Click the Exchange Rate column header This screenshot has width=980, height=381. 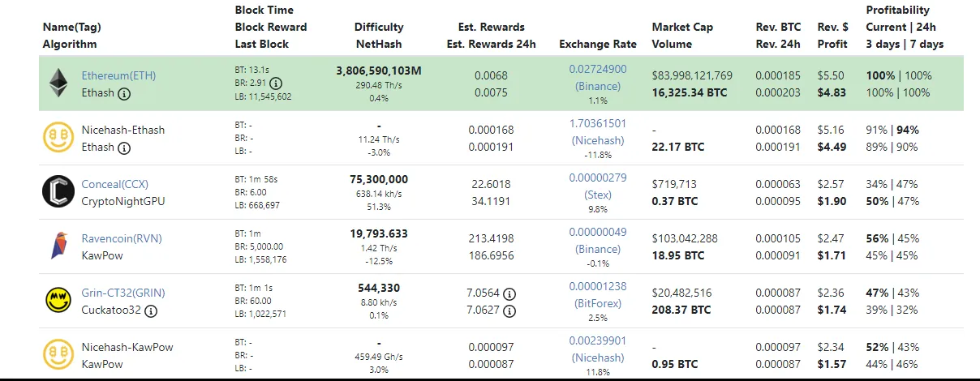click(x=598, y=44)
